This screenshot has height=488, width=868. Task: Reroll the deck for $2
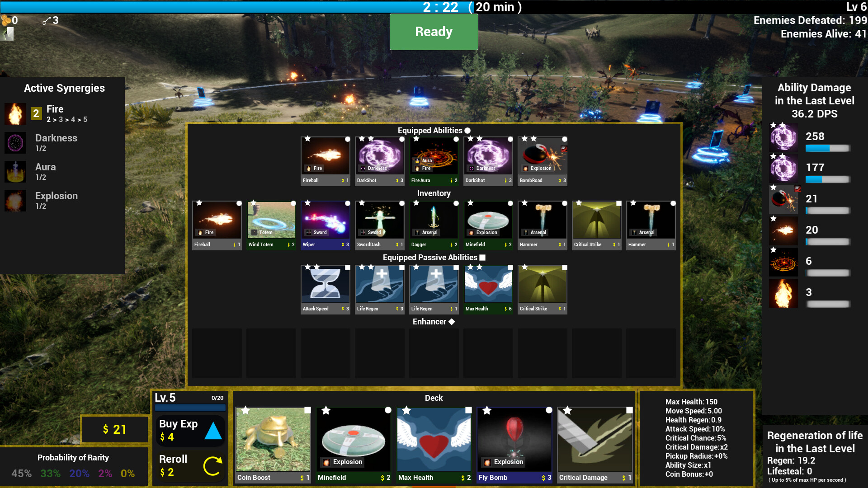click(190, 465)
